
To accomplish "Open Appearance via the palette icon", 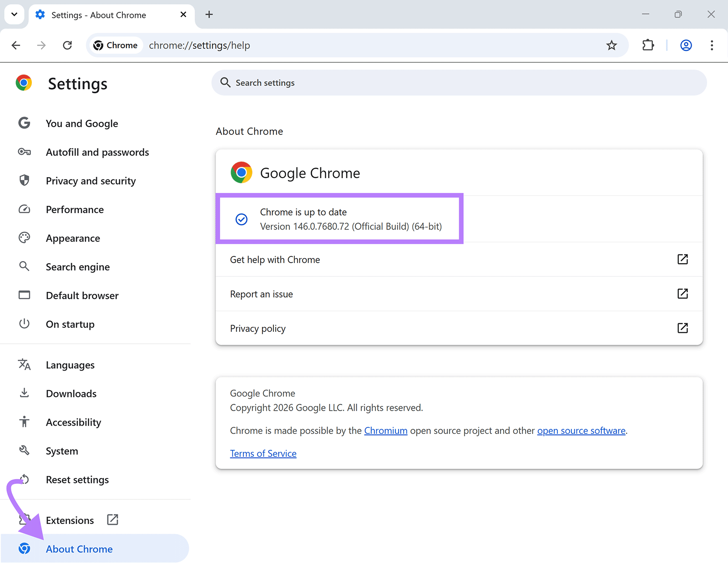I will (24, 238).
